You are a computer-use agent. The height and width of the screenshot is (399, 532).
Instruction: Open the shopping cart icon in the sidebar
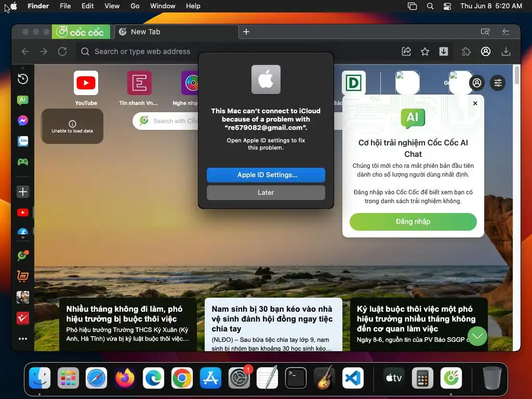(23, 276)
